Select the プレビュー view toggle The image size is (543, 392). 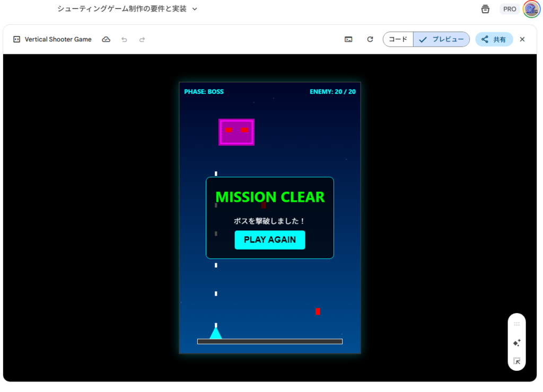click(x=441, y=39)
